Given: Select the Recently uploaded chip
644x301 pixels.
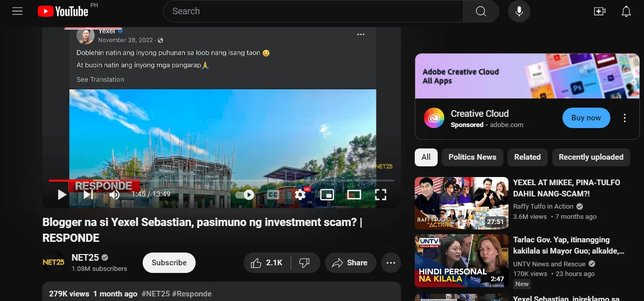Looking at the screenshot, I should pyautogui.click(x=591, y=157).
